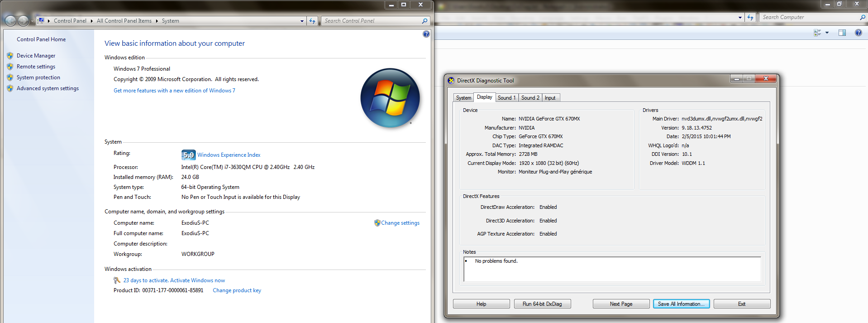Click the keys icon beside activation notice
Image resolution: width=868 pixels, height=323 pixels.
(117, 280)
